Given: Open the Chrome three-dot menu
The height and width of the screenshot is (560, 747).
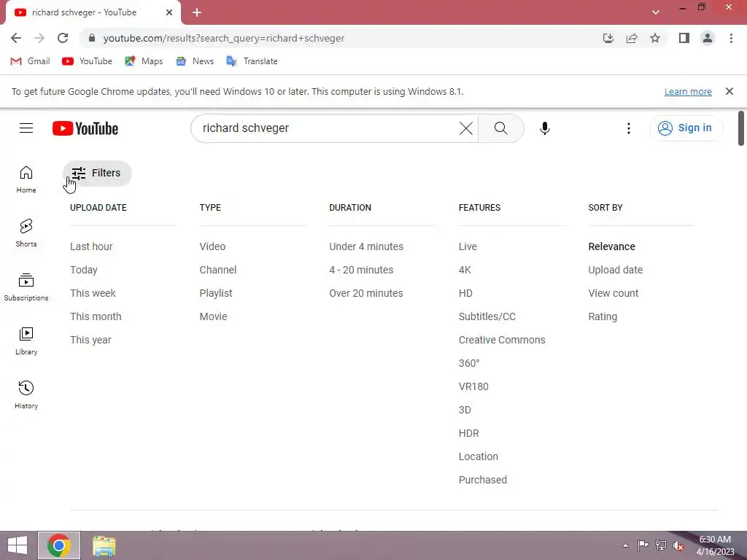Looking at the screenshot, I should 731,38.
